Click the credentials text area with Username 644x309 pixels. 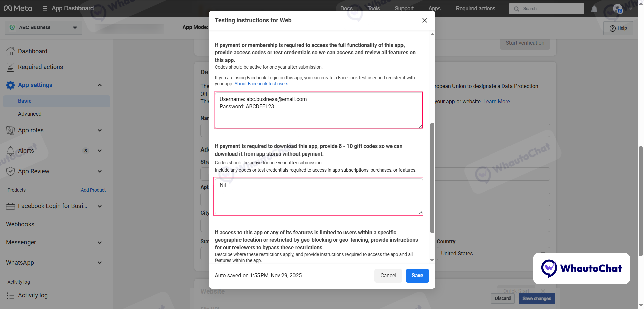(x=318, y=110)
